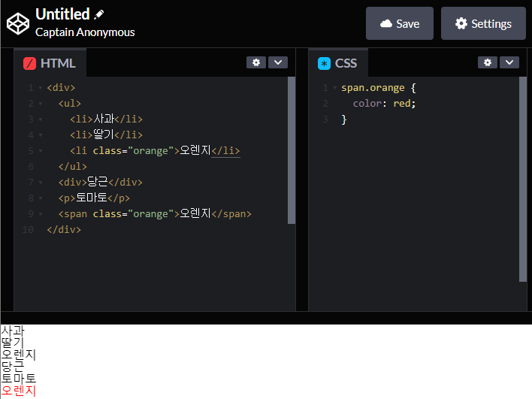Click the closing brace in CSS

(343, 119)
